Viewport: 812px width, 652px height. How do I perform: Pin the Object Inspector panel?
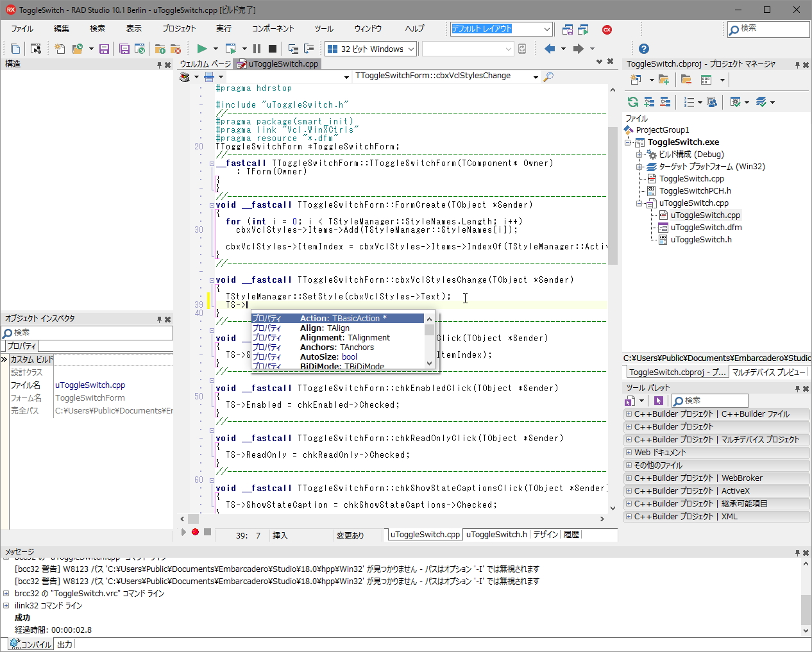pos(159,319)
